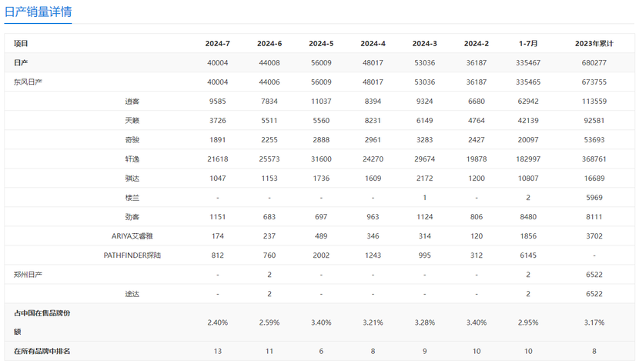
Task: Click the 2024-2 column header
Action: point(477,44)
